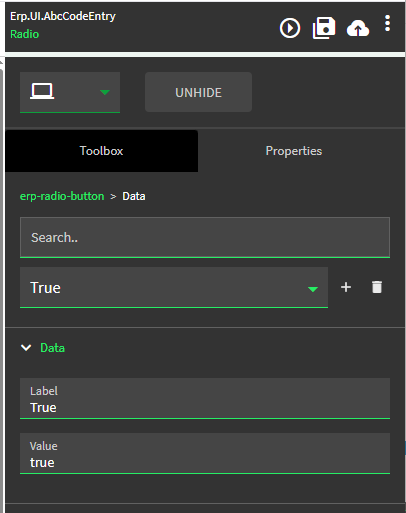Open the True option dropdown
This screenshot has height=513, width=406.
pyautogui.click(x=174, y=288)
